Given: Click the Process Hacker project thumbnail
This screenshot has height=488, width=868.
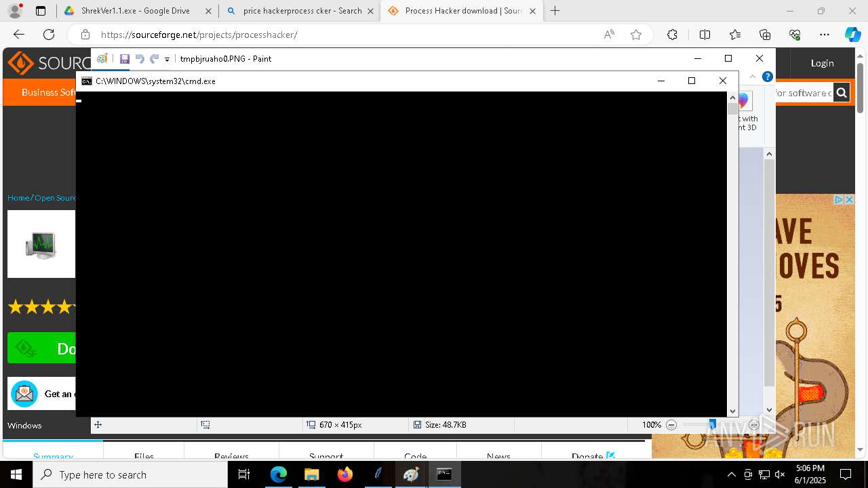Looking at the screenshot, I should pos(41,244).
